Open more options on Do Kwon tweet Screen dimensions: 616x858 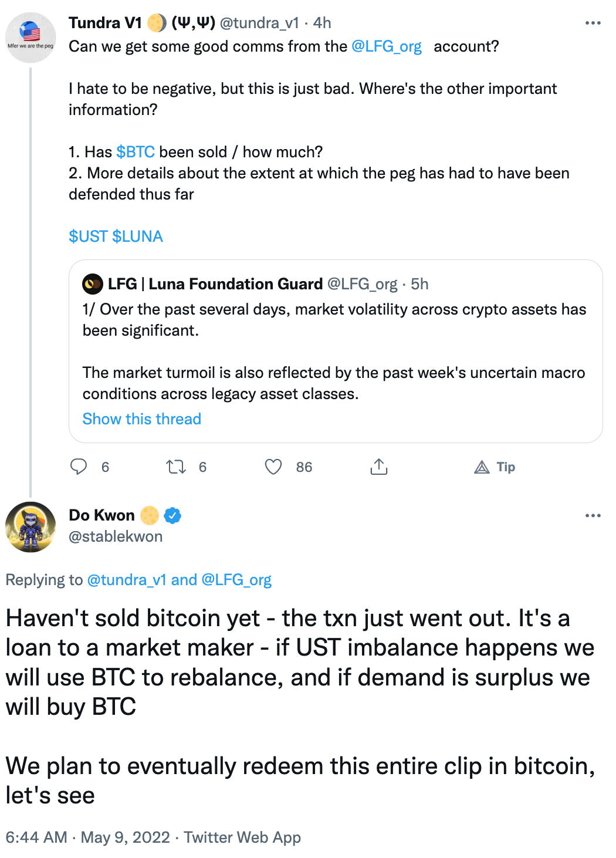[x=593, y=515]
